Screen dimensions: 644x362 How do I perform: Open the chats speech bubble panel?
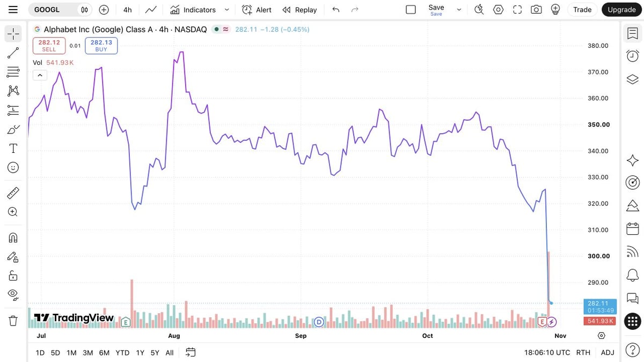coord(632,298)
